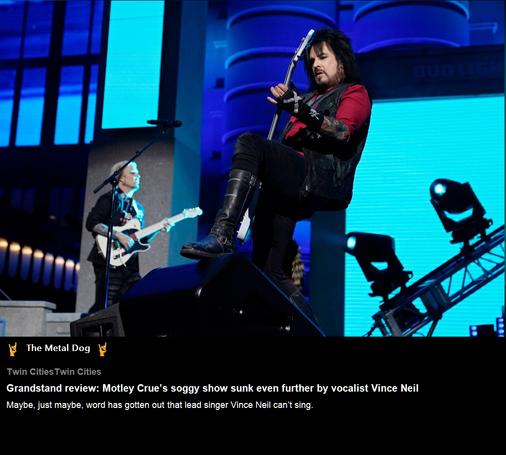Click the first Twin Cities source label
506x455 pixels.
30,372
